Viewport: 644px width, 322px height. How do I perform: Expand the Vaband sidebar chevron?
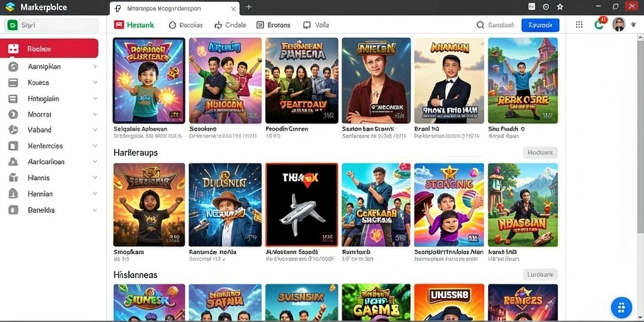point(95,130)
